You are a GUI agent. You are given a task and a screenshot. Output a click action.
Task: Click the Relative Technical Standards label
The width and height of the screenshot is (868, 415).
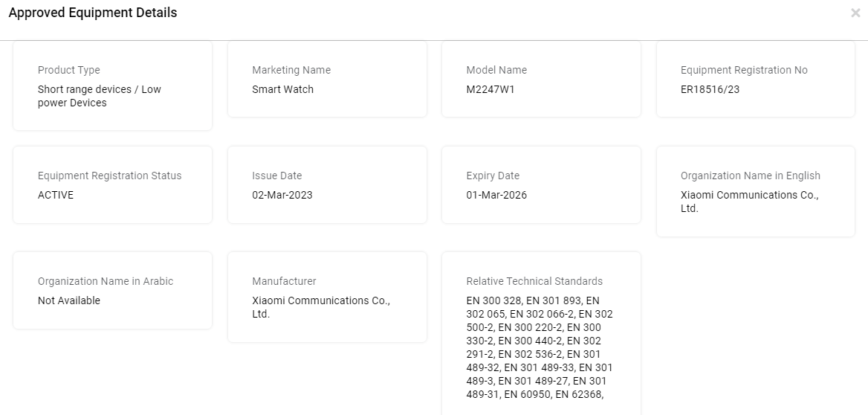pyautogui.click(x=534, y=281)
